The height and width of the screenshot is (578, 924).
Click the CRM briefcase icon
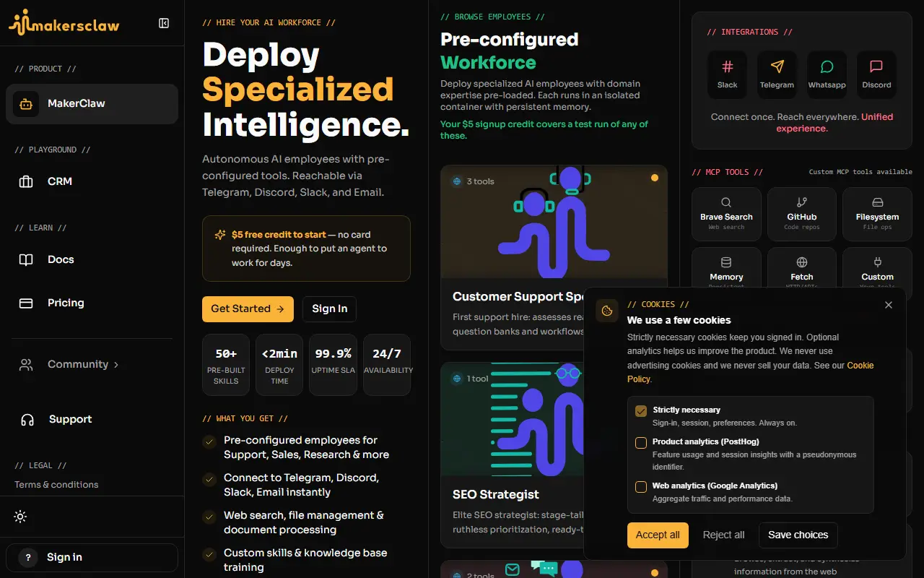tap(26, 182)
